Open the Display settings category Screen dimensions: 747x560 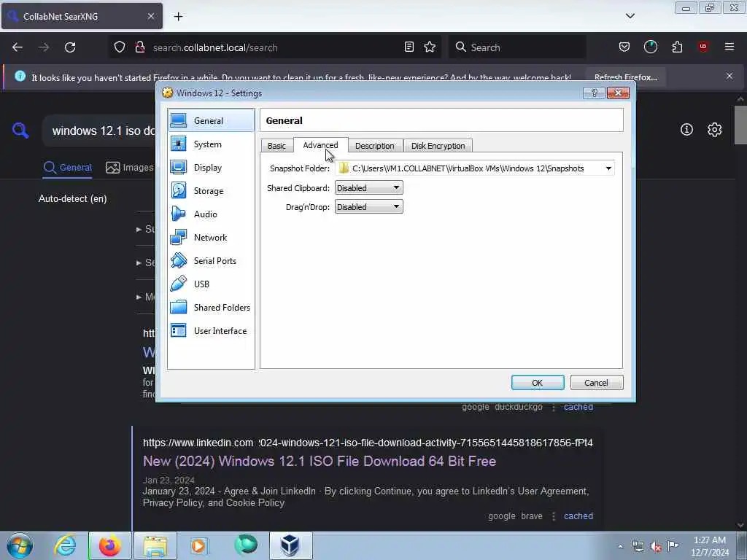211,167
